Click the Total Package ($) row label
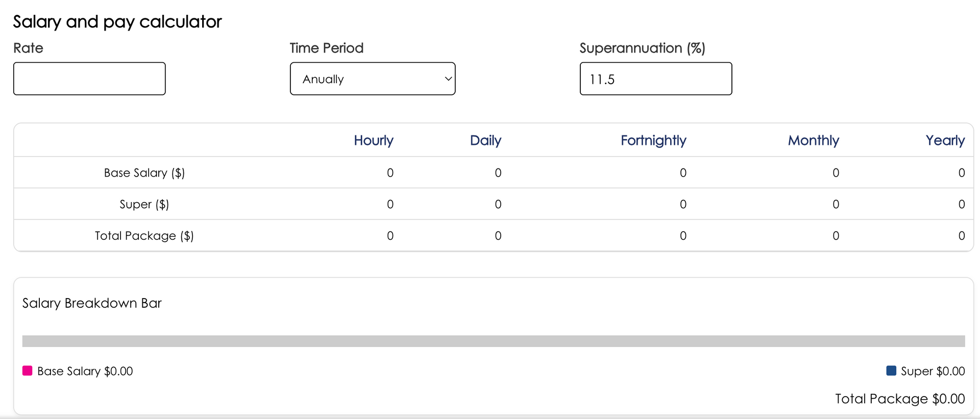Image resolution: width=980 pixels, height=419 pixels. pyautogui.click(x=144, y=236)
